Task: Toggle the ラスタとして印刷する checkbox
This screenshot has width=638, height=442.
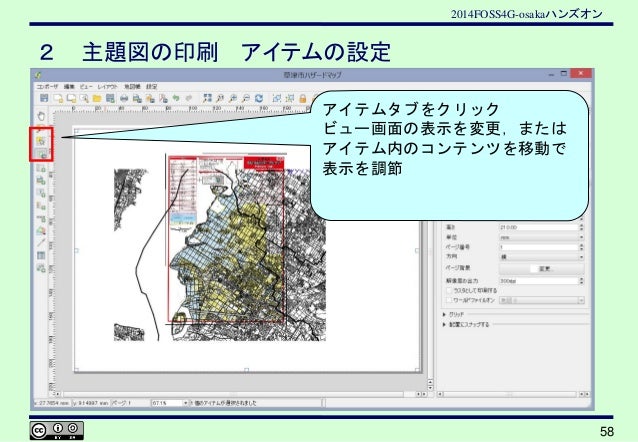Action: click(x=449, y=291)
